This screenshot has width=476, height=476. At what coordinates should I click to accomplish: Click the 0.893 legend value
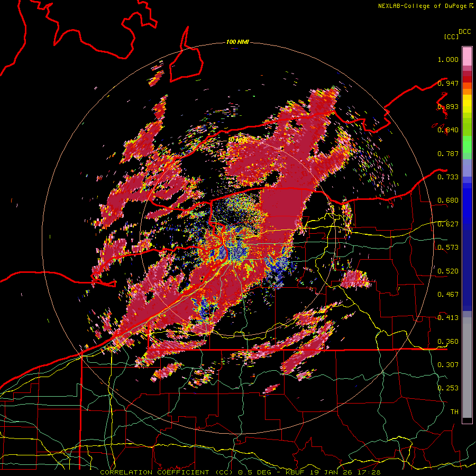point(448,106)
